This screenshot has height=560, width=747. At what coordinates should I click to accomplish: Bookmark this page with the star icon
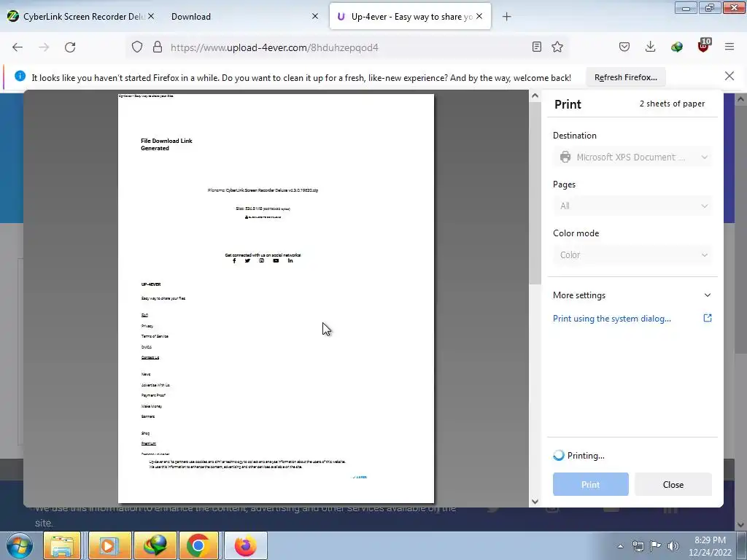click(x=557, y=47)
